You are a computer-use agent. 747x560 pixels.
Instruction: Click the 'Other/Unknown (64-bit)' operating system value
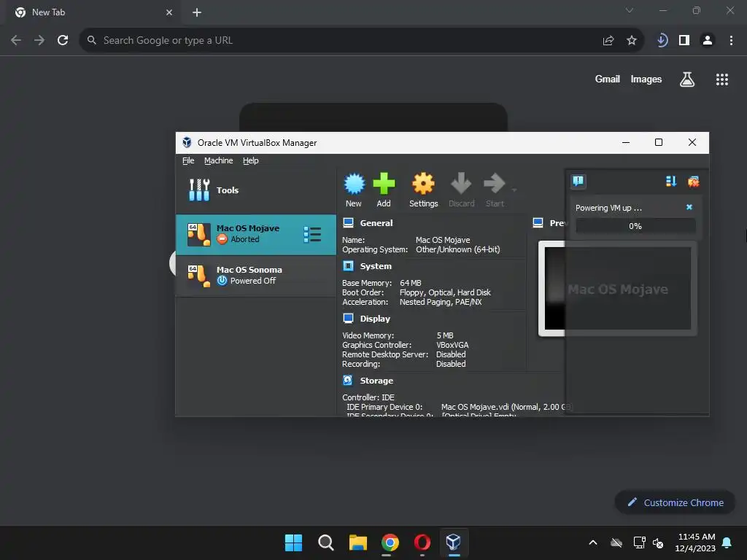[458, 249]
